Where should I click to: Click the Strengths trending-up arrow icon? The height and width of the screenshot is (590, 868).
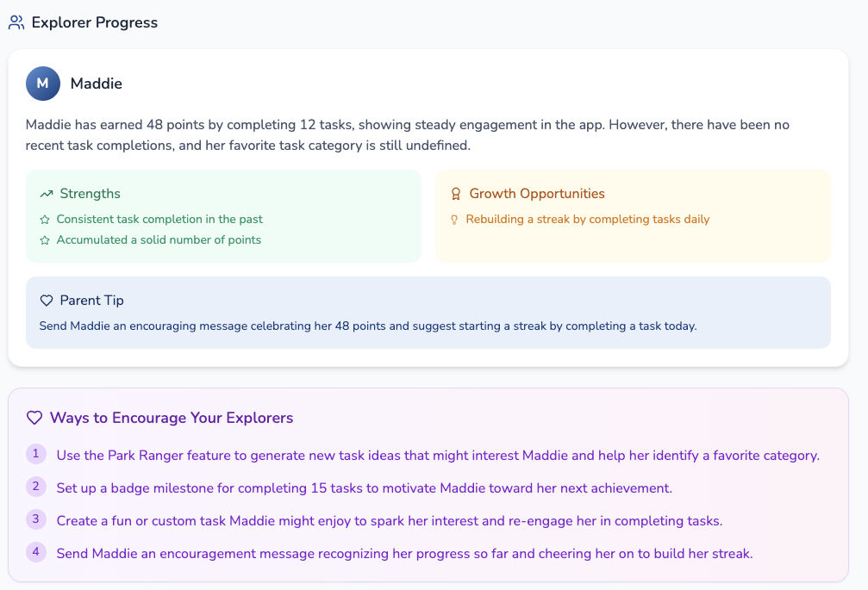47,194
